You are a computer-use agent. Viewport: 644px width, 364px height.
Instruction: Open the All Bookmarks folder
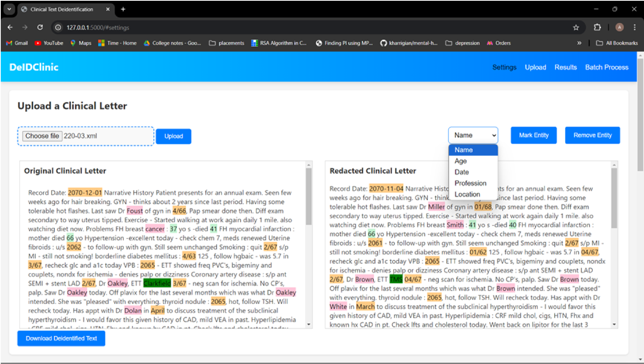[x=617, y=43]
